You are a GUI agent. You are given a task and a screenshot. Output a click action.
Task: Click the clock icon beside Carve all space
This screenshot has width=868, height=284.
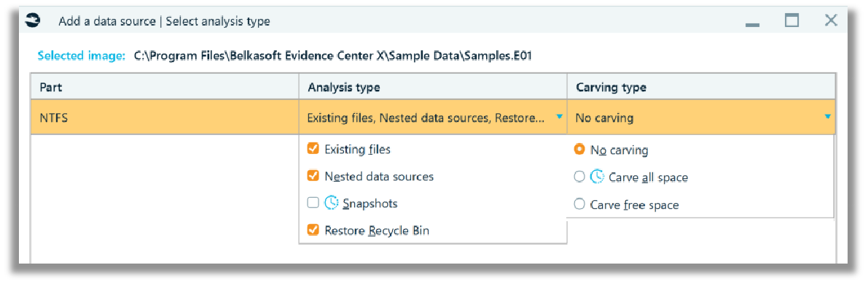coord(597,177)
